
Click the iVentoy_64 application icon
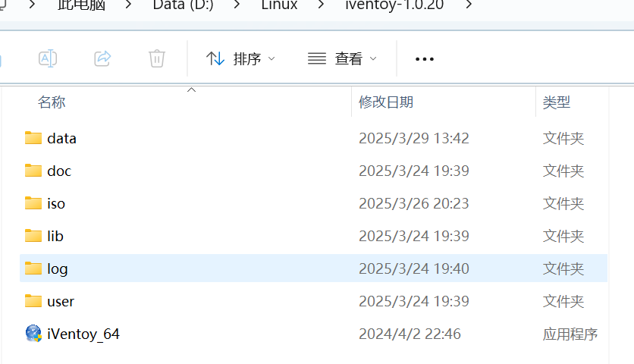pos(33,334)
